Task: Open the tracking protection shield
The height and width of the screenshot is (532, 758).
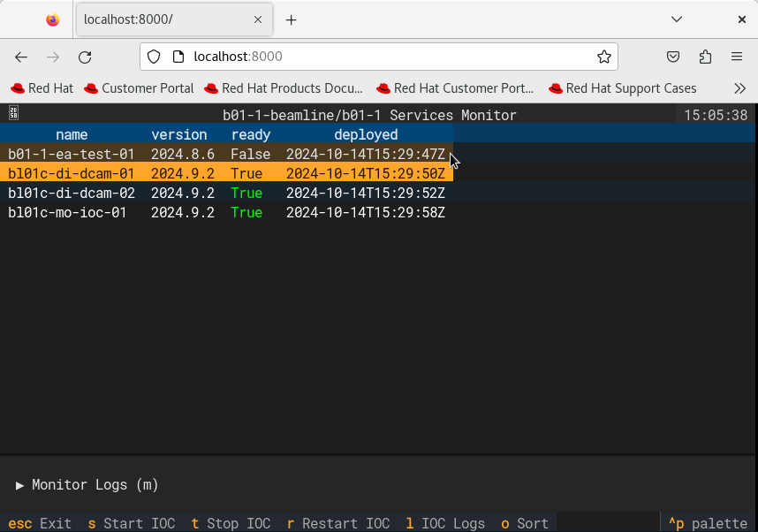Action: (154, 57)
